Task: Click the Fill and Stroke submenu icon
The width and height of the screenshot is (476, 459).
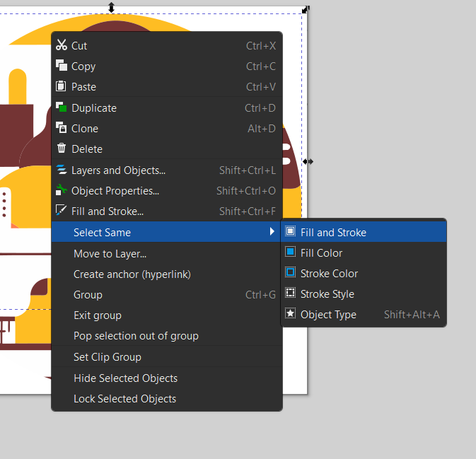Action: click(290, 231)
